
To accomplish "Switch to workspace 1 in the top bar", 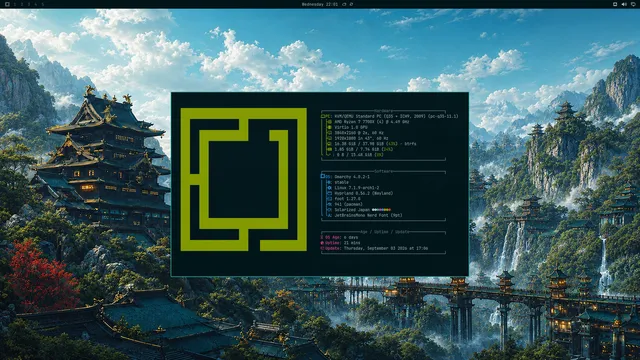I will (x=15, y=4).
